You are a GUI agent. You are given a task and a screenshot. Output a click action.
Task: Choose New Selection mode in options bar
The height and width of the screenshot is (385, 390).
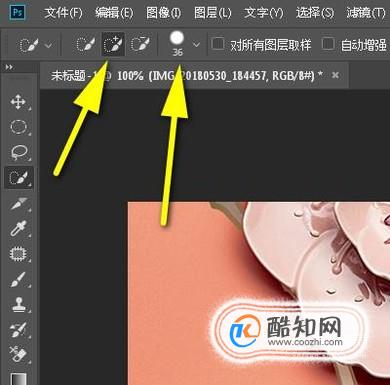[x=85, y=44]
